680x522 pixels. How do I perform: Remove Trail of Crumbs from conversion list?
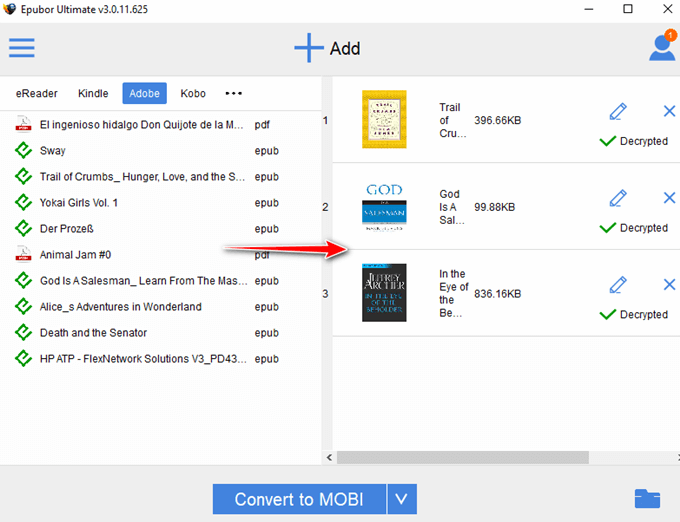(x=669, y=111)
